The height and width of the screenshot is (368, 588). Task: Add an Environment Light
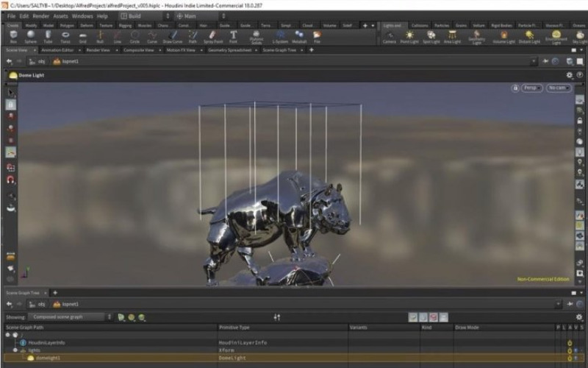pyautogui.click(x=556, y=38)
